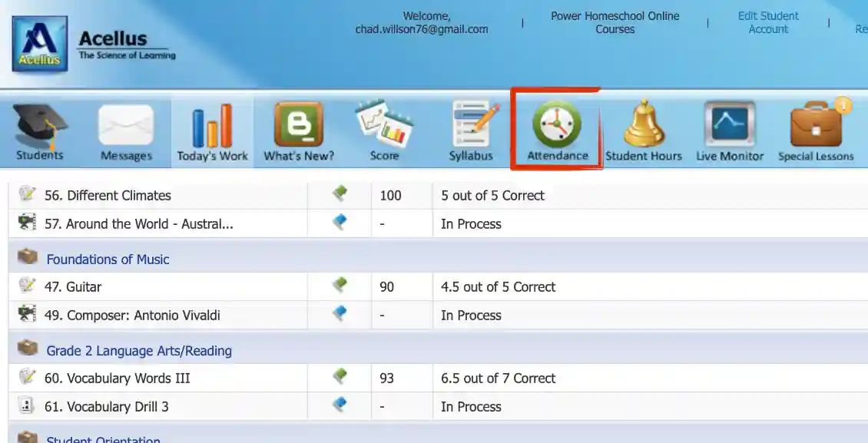868x443 pixels.
Task: Click the box icon beside Foundations of Music
Action: (27, 256)
